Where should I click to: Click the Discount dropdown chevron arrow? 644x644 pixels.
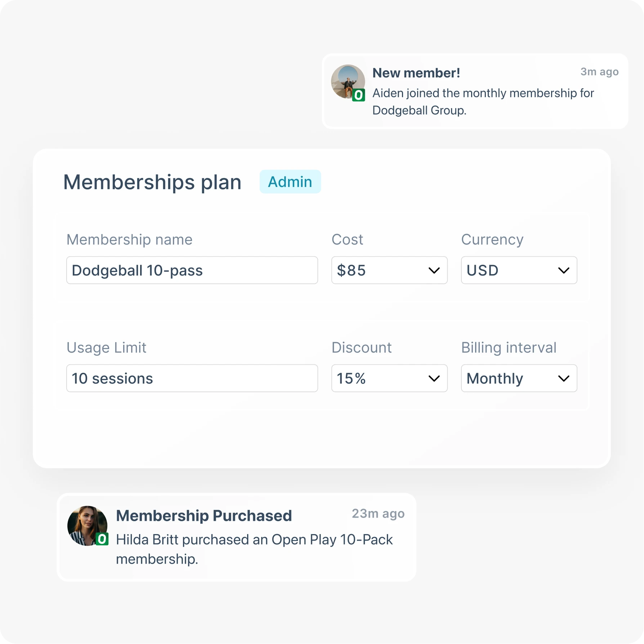[434, 379]
